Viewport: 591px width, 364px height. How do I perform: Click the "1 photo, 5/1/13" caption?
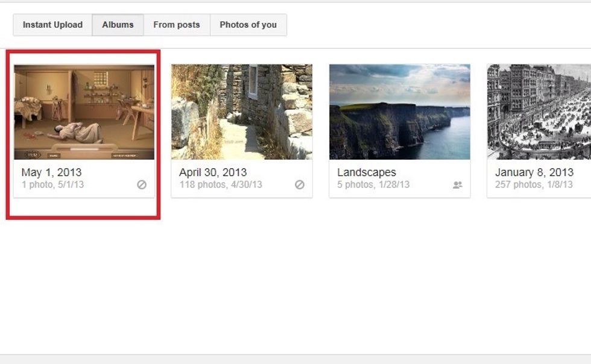(52, 184)
